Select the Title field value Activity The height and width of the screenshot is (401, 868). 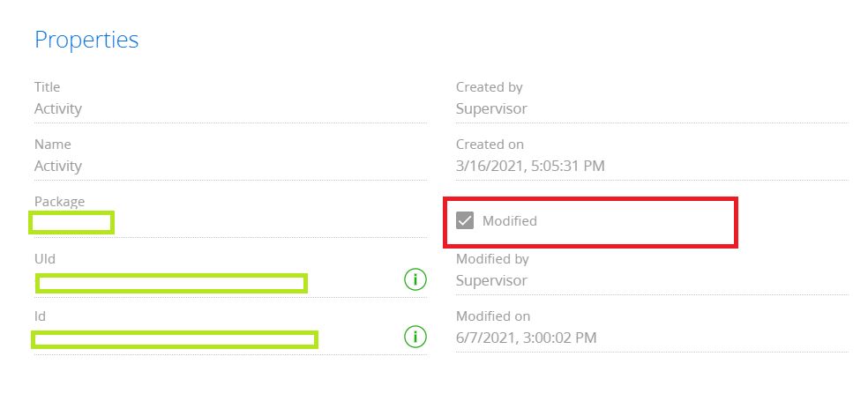58,108
